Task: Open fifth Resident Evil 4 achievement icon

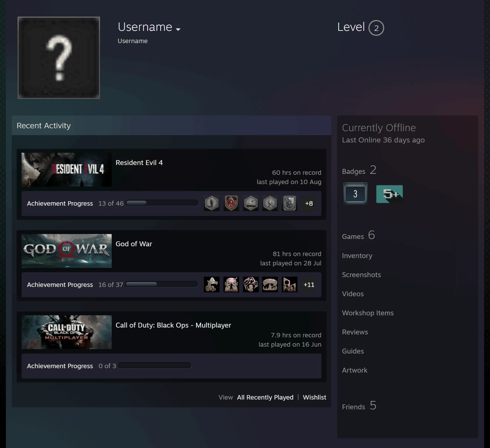Action: point(289,203)
